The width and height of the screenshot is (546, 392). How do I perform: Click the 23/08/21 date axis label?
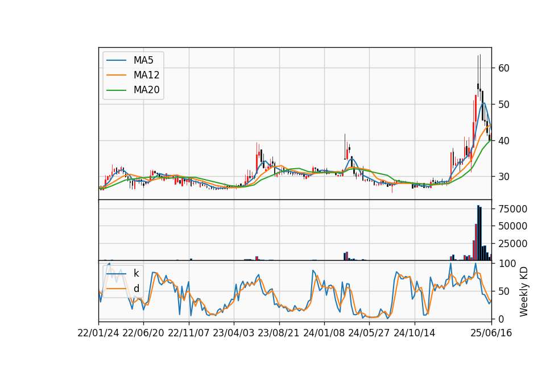pos(279,333)
